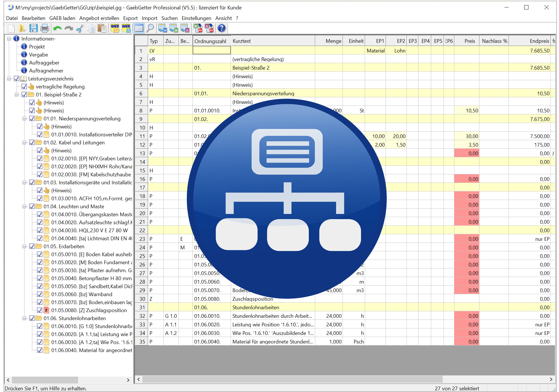Toggle checkbox for 01.05. Erdarbeiten
This screenshot has height=392, width=559.
pos(32,246)
